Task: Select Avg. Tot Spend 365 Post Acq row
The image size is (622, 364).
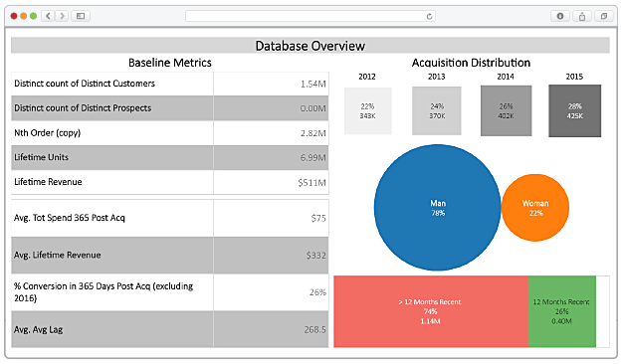Action: tap(170, 218)
